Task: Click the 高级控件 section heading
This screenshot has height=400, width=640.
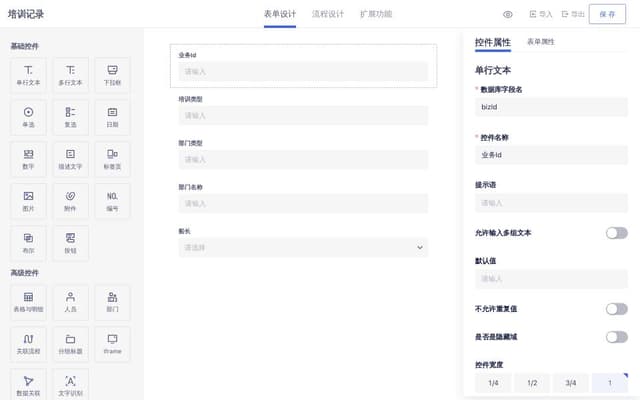Action: click(24, 273)
